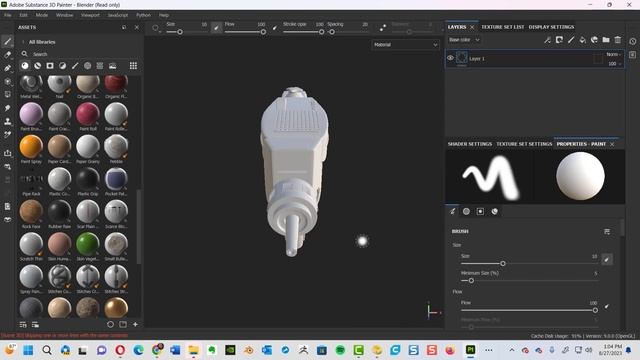Image resolution: width=640 pixels, height=360 pixels.
Task: Add a fill layer with bucket icon
Action: [582, 40]
